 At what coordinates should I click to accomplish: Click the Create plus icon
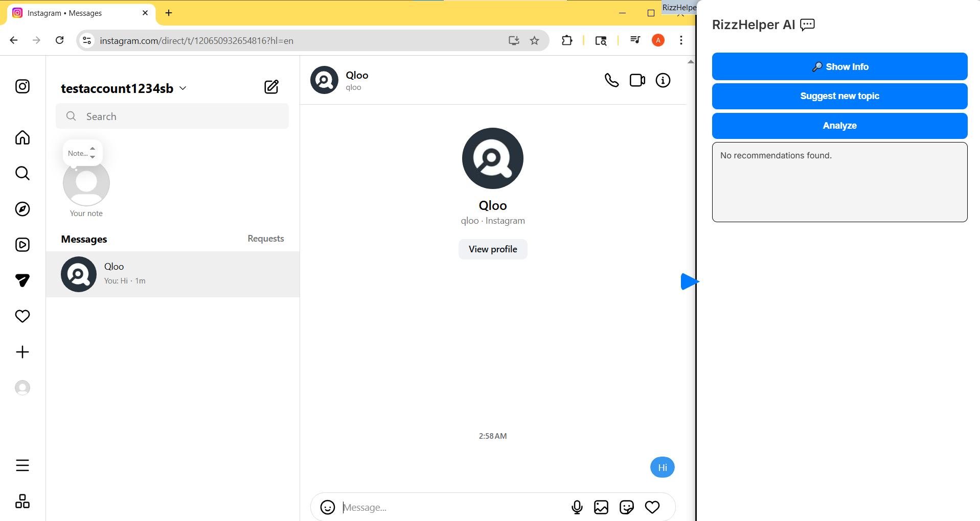[x=22, y=352]
